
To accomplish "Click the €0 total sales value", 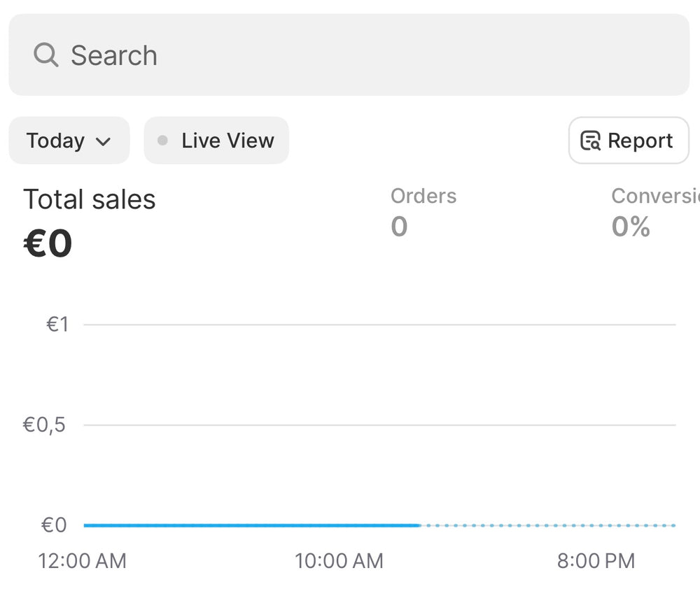I will pos(48,243).
